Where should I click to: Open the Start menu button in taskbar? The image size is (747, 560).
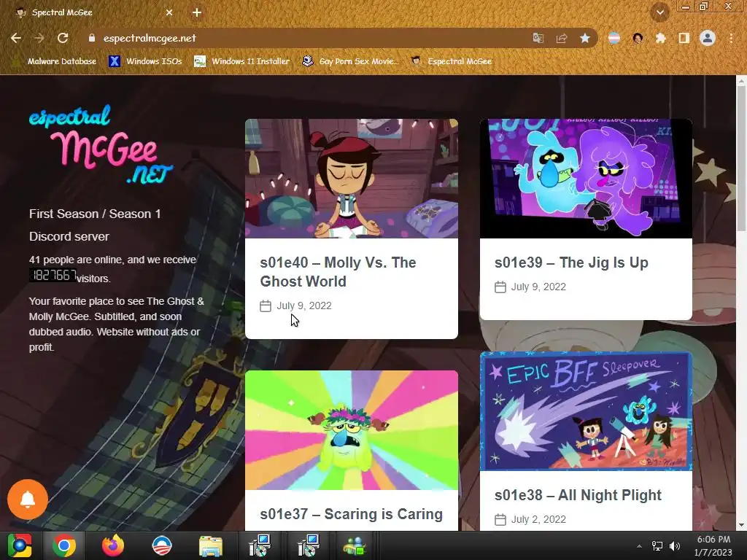coord(20,545)
